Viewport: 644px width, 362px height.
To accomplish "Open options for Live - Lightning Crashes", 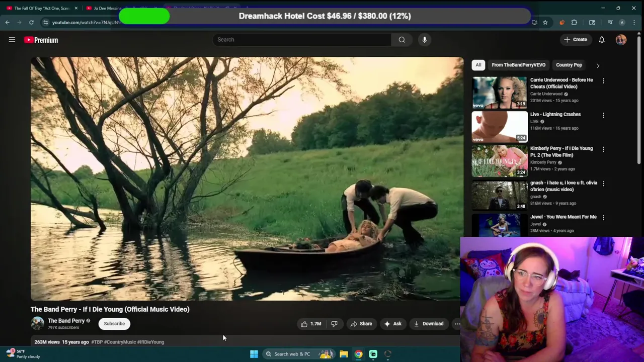I will tap(603, 115).
